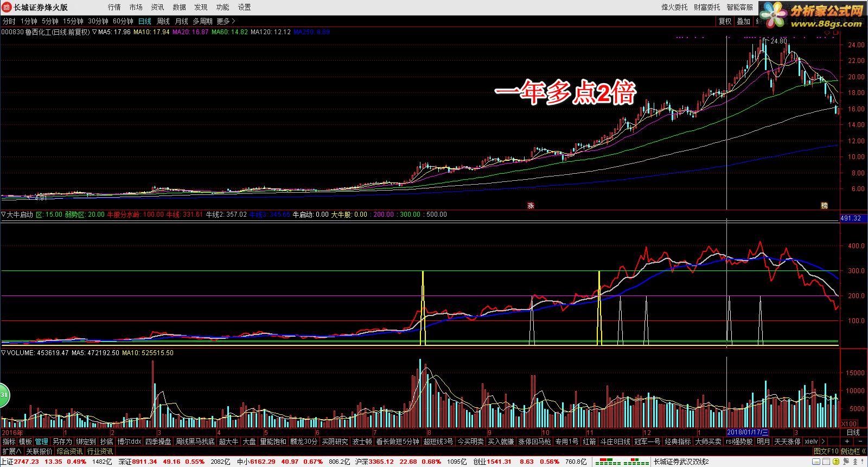Apply the 涨停回马枪 indicator

point(535,441)
